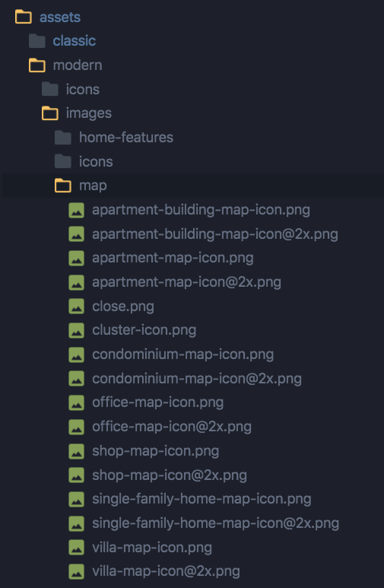
Task: Select apartment-building-map-icon@2x.png
Action: (x=215, y=234)
